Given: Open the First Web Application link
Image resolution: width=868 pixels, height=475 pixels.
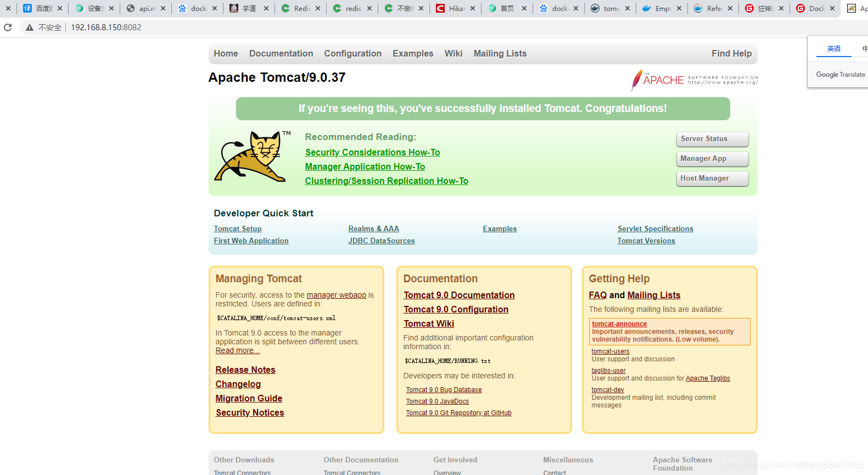Looking at the screenshot, I should tap(251, 241).
